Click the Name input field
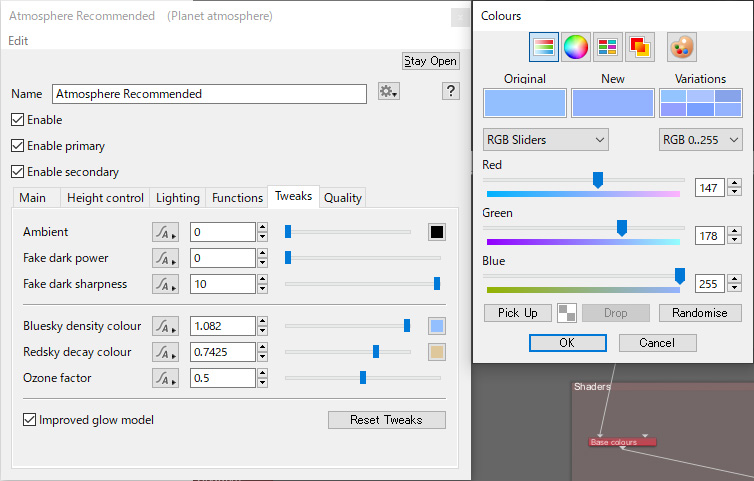 click(x=209, y=94)
